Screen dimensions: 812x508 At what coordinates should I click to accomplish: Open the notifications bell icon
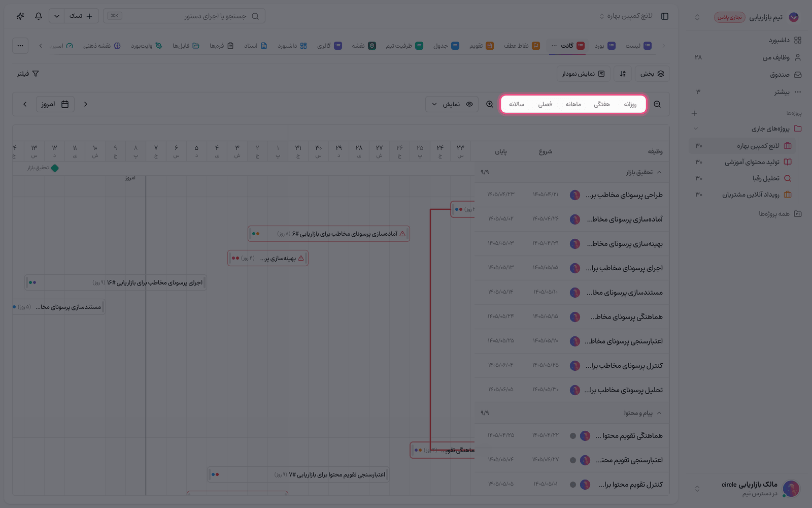click(39, 16)
